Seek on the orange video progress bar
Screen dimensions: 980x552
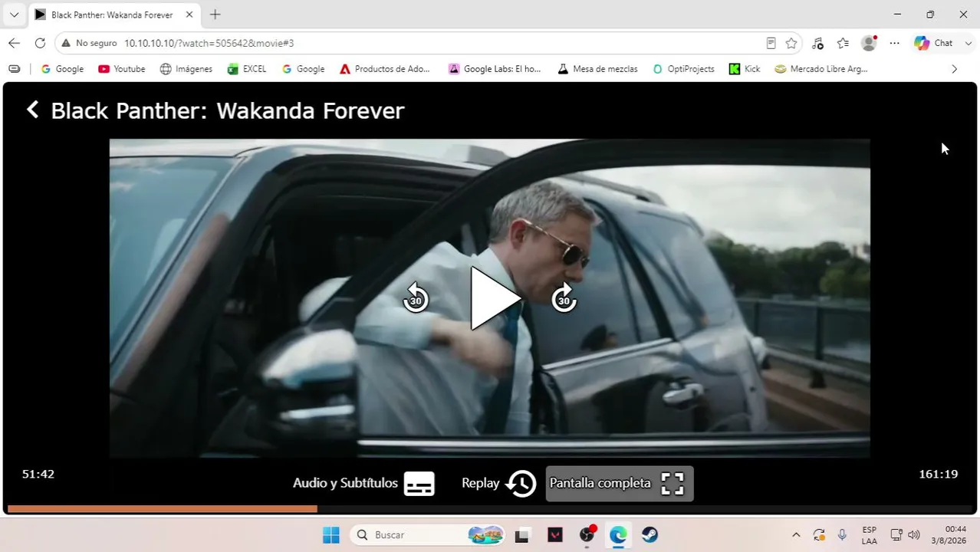(490, 508)
